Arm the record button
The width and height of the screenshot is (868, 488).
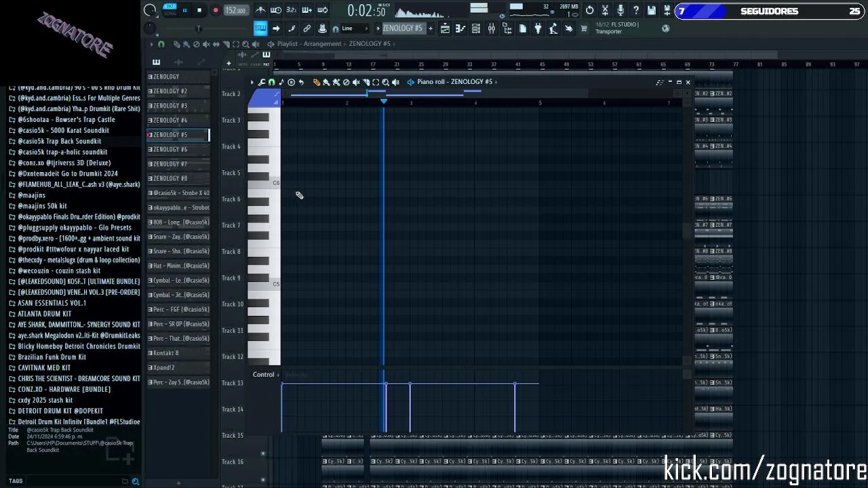pos(216,10)
